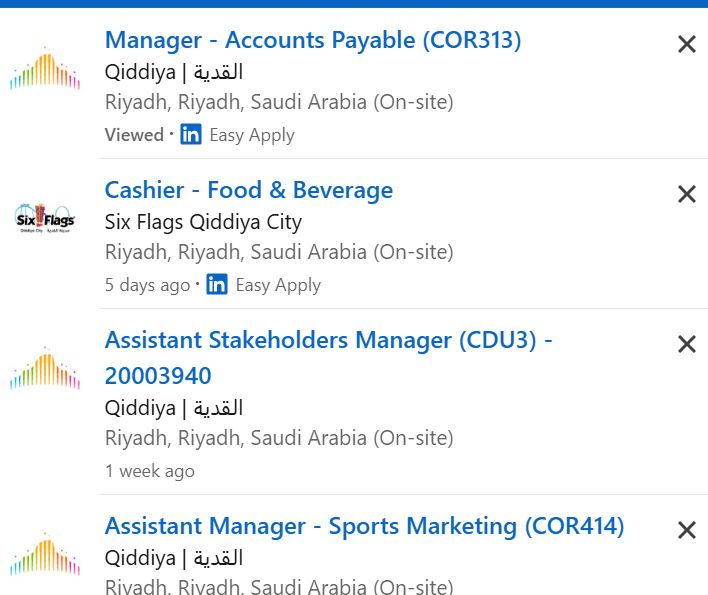The width and height of the screenshot is (708, 595).
Task: Select Six Flags Qiddiya City company name
Action: 203,222
